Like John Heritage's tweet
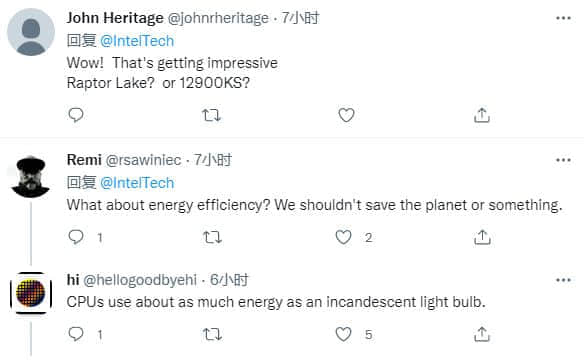The height and width of the screenshot is (360, 584). pyautogui.click(x=346, y=115)
